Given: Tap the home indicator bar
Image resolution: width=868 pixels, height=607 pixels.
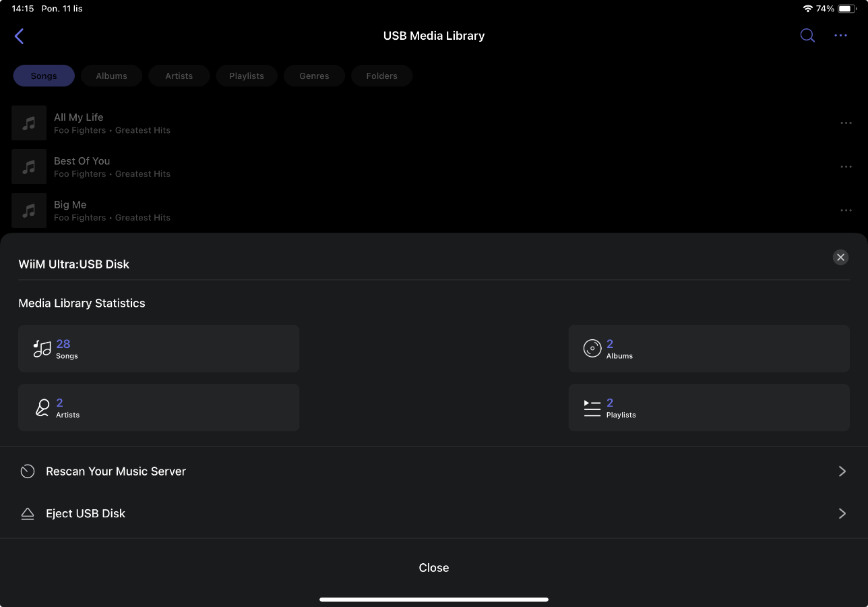Looking at the screenshot, I should pyautogui.click(x=434, y=600).
